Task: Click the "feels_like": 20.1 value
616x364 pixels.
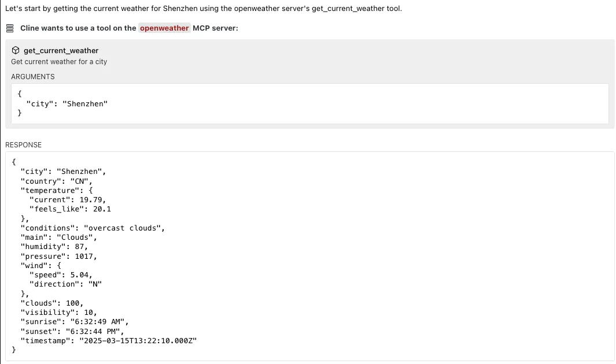Action: 71,209
